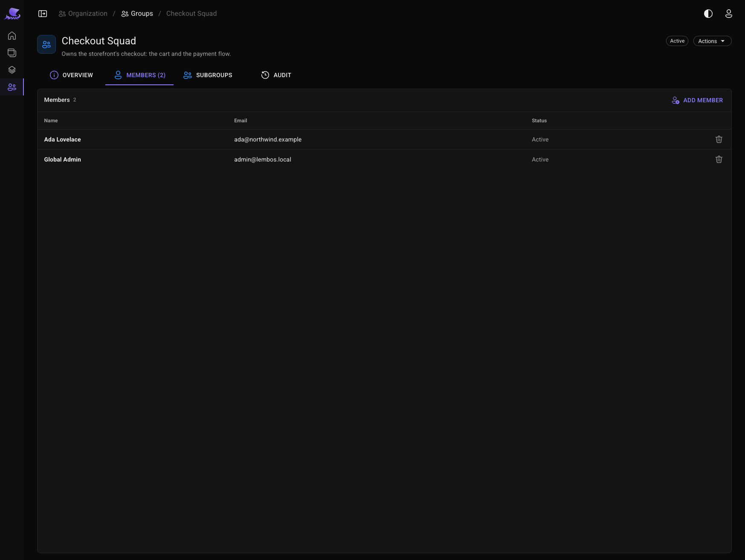
Task: Open the Audit tab
Action: point(276,75)
